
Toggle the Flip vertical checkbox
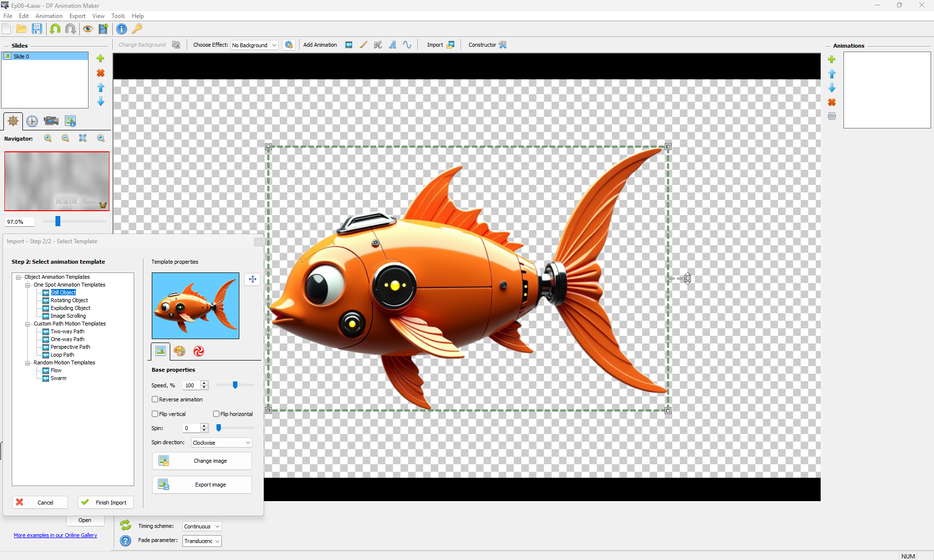pos(155,414)
